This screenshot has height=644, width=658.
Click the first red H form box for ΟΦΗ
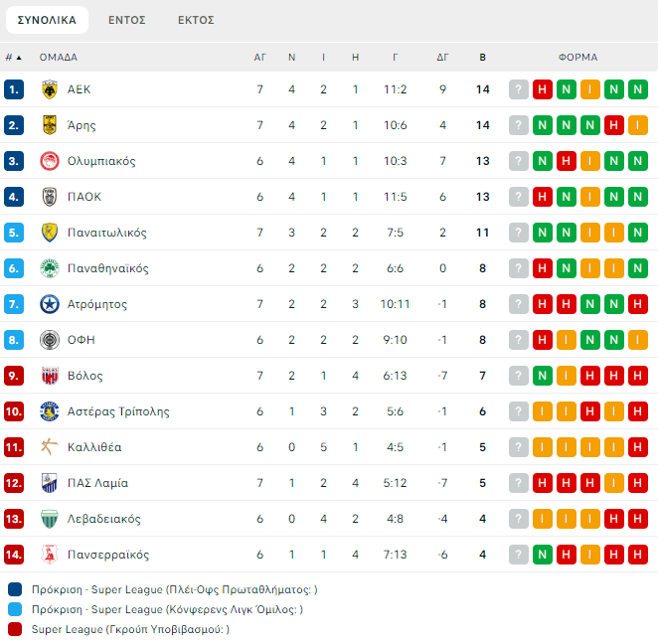click(543, 340)
